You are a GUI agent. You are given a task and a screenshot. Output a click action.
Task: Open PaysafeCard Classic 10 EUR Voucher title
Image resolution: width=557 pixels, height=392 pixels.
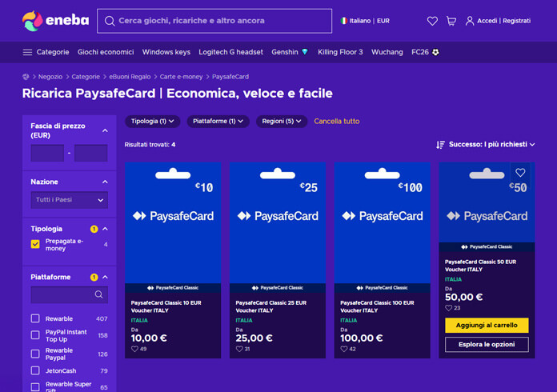pyautogui.click(x=166, y=306)
